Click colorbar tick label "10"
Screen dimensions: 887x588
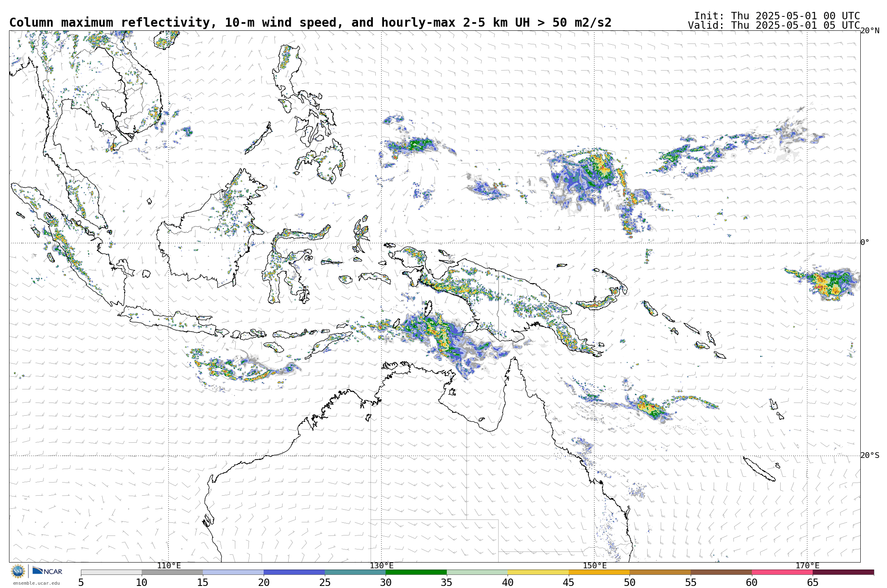coord(142,583)
